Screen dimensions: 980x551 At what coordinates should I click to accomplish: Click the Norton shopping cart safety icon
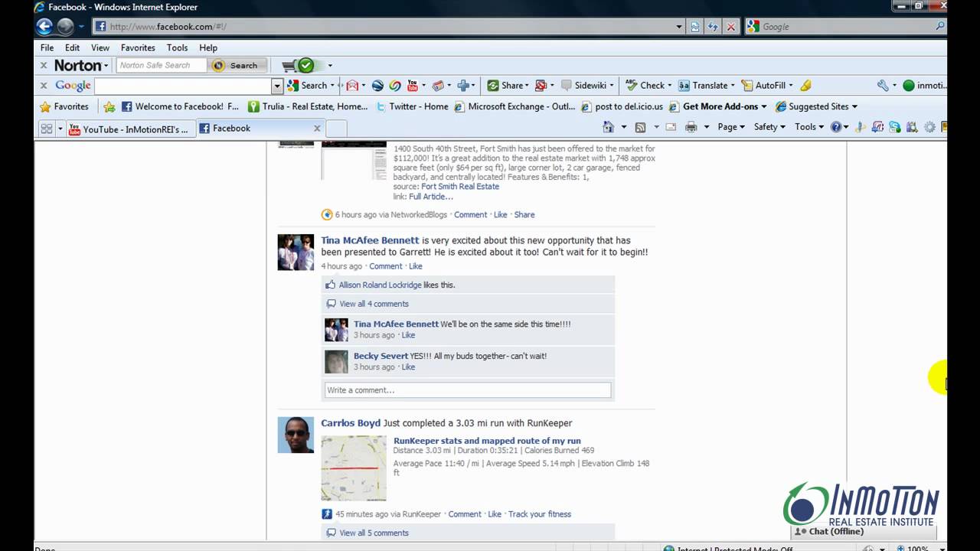point(299,66)
